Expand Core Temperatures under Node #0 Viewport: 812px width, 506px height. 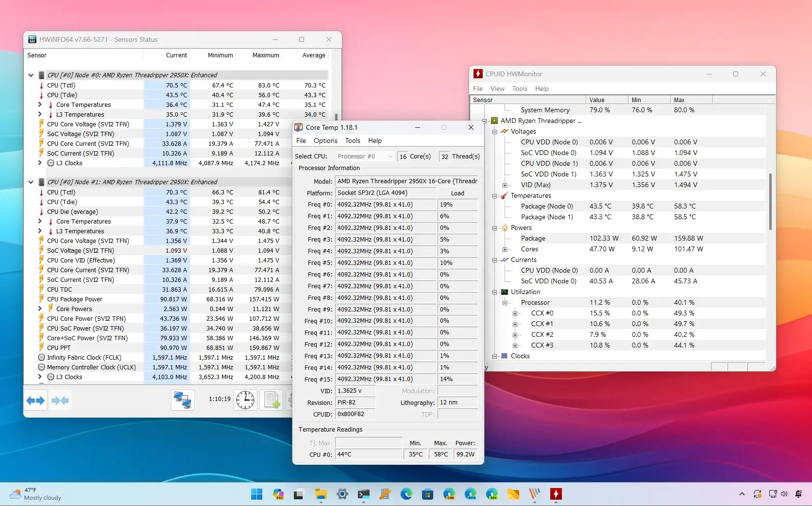tap(40, 105)
